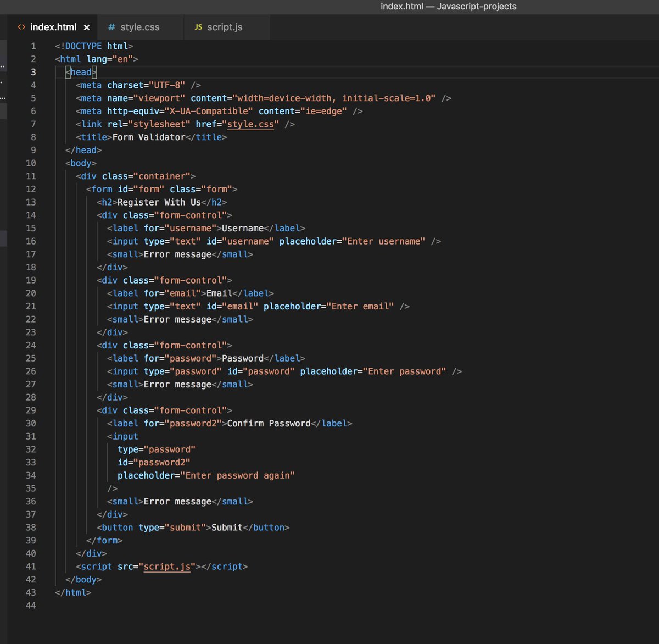Click the highlighted <head> opening tag
659x644 pixels.
[x=81, y=72]
